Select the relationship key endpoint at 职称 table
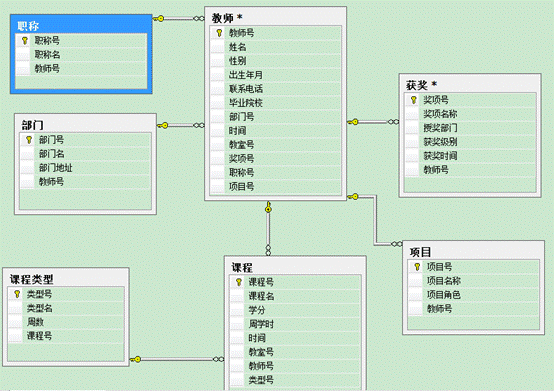The height and width of the screenshot is (391, 554). 159,18
